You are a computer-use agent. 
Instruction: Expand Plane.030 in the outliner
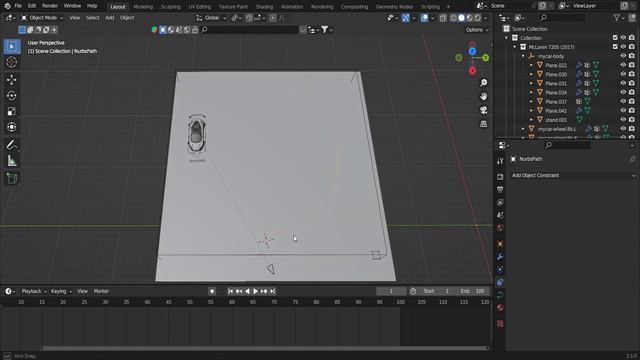(x=531, y=74)
